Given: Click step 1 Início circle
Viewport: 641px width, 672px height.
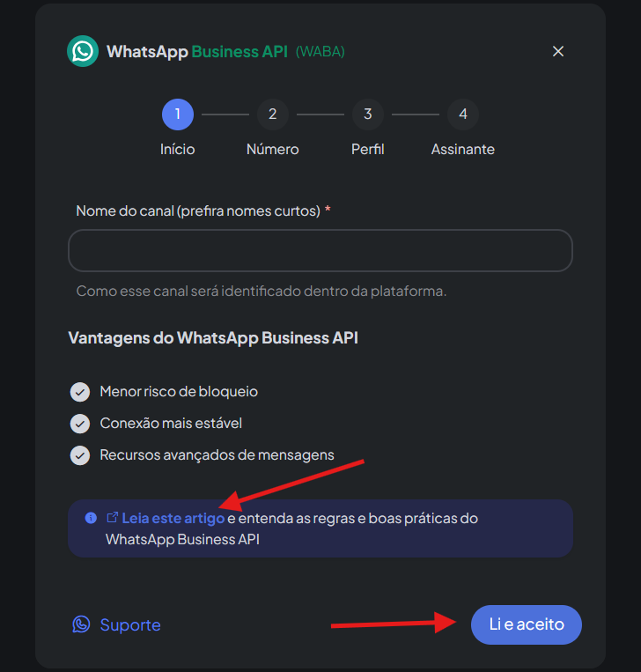Looking at the screenshot, I should click(x=177, y=114).
